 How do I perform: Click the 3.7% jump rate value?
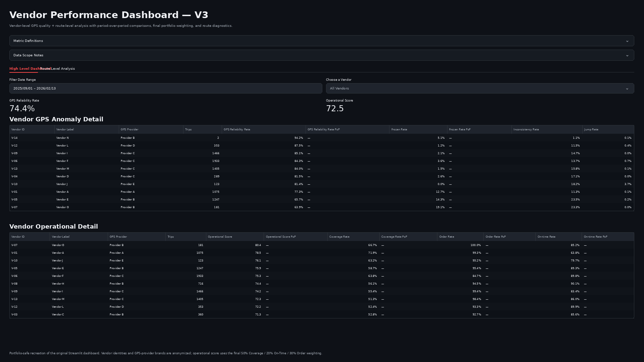628,184
